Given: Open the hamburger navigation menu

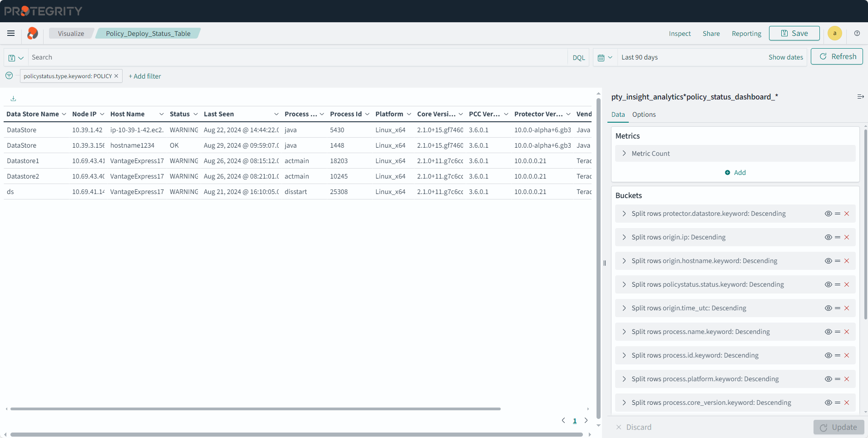Looking at the screenshot, I should pos(11,33).
